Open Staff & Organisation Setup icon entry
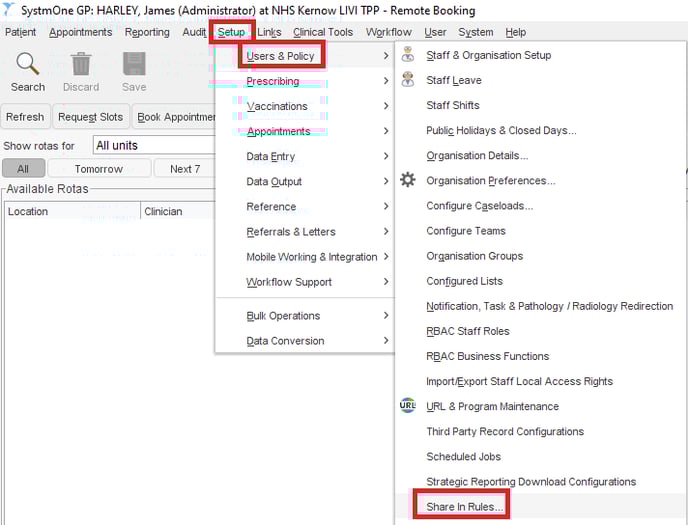The image size is (688, 525). [x=408, y=55]
